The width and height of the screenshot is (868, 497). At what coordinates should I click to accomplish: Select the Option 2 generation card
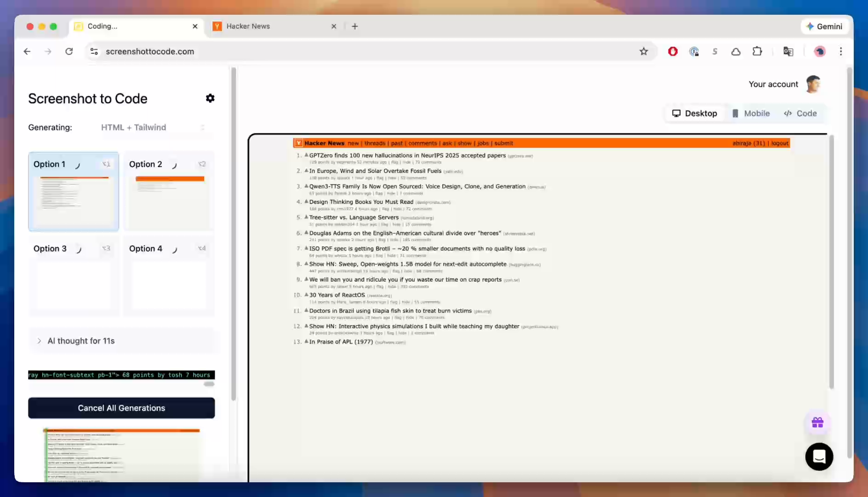click(x=169, y=191)
